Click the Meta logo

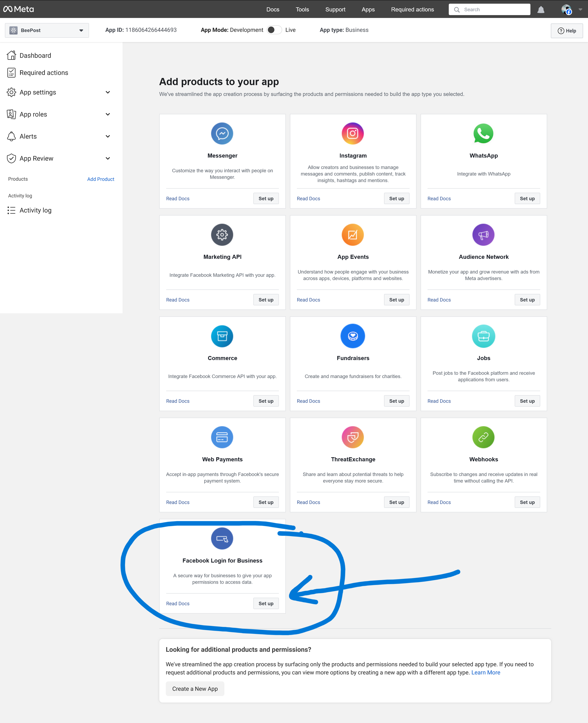pyautogui.click(x=19, y=9)
